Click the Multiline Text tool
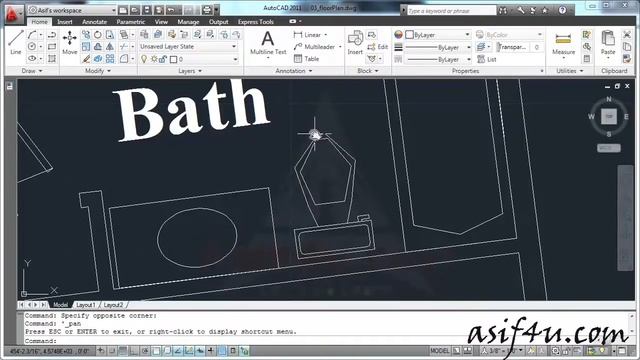Image resolution: width=640 pixels, height=360 pixels. click(268, 43)
